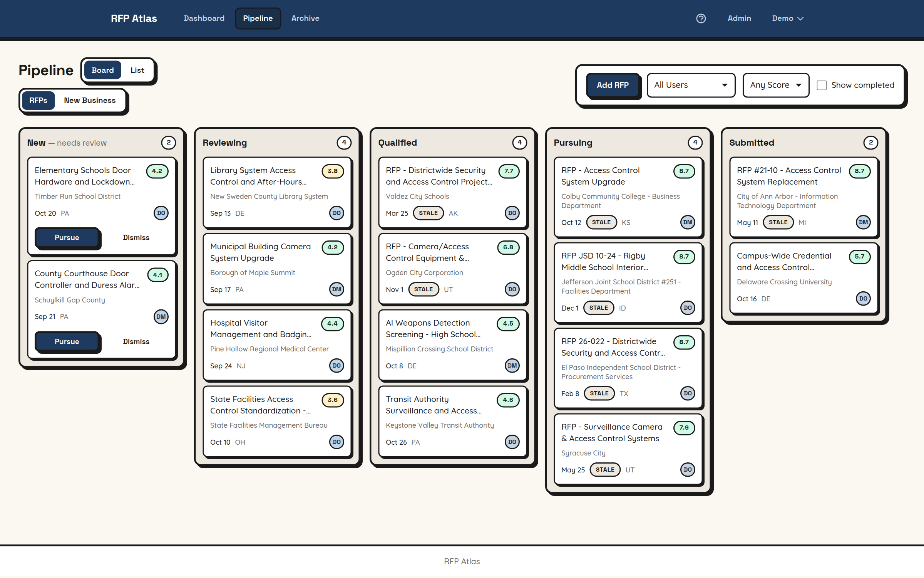Select the New Business segment
This screenshot has height=578, width=924.
point(90,100)
